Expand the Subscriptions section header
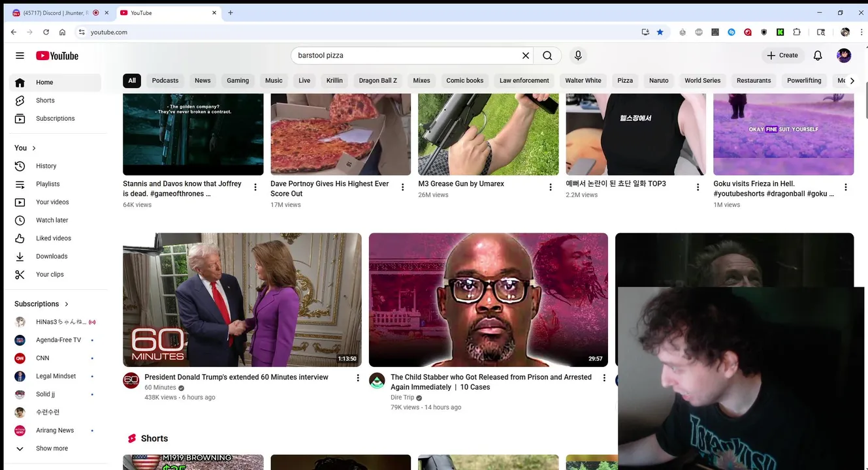 click(x=42, y=304)
